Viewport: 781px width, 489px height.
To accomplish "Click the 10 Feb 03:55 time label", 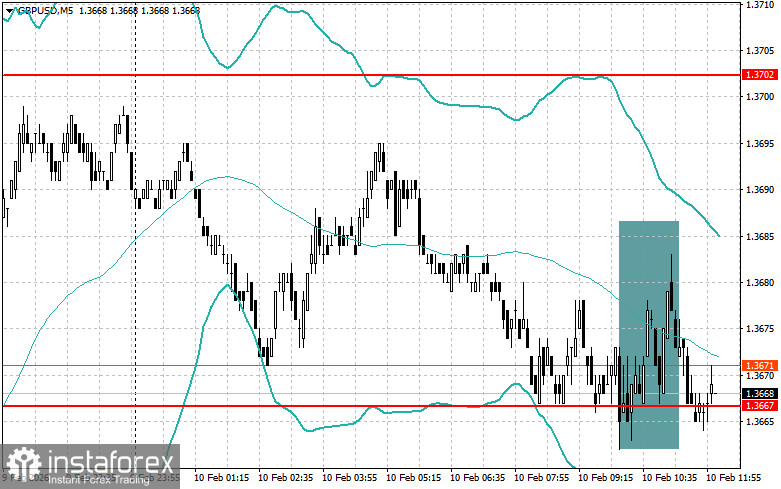I will click(x=350, y=478).
